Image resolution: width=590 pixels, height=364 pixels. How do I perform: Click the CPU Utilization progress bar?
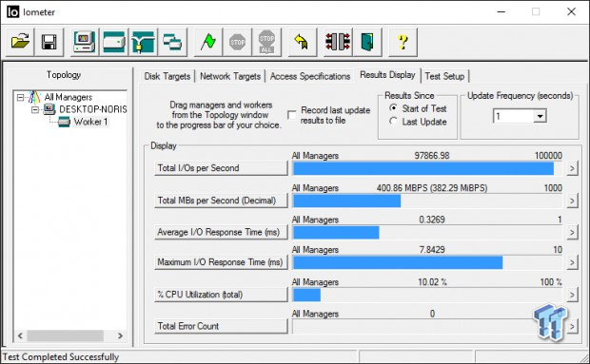[x=428, y=295]
